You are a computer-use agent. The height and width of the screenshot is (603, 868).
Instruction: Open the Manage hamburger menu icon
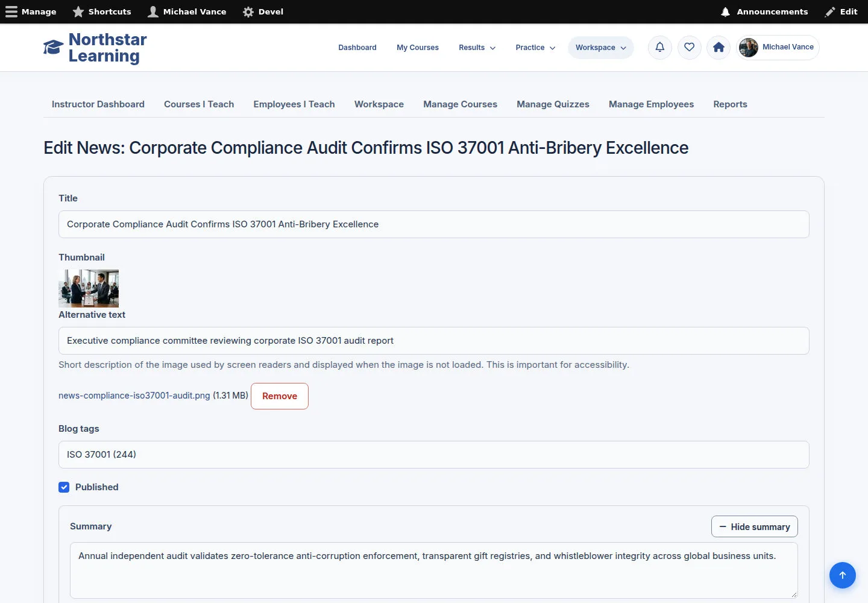pos(11,12)
